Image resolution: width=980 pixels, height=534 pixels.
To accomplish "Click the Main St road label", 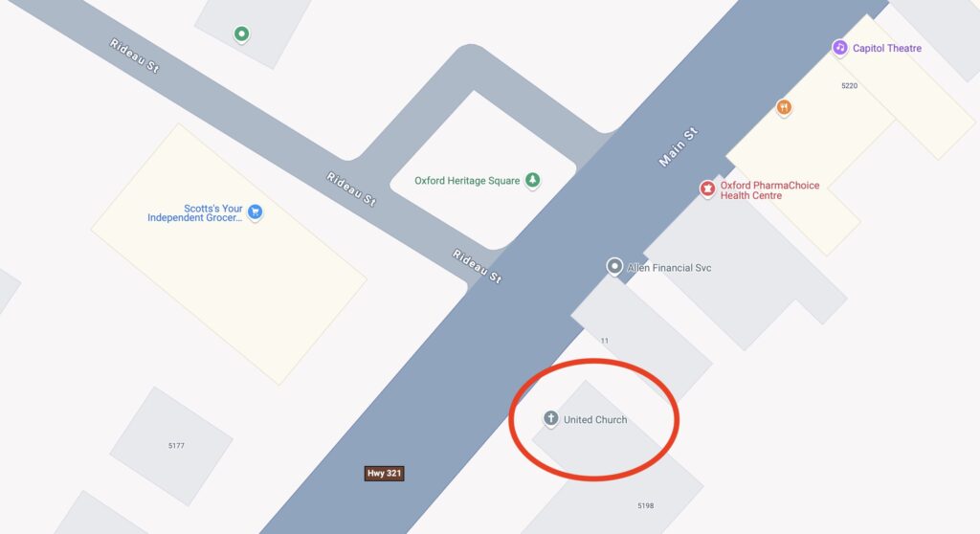I will click(679, 147).
